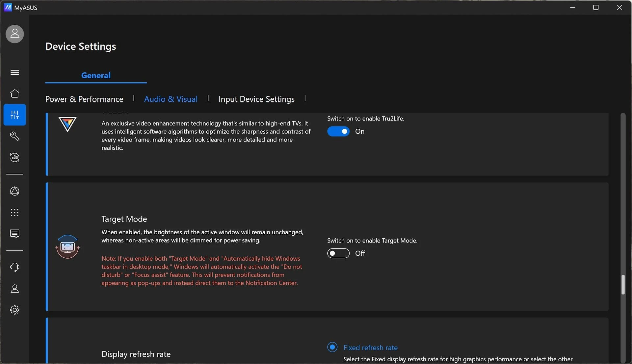Viewport: 632px width, 364px height.
Task: Open the Settings gear icon
Action: [x=14, y=310]
